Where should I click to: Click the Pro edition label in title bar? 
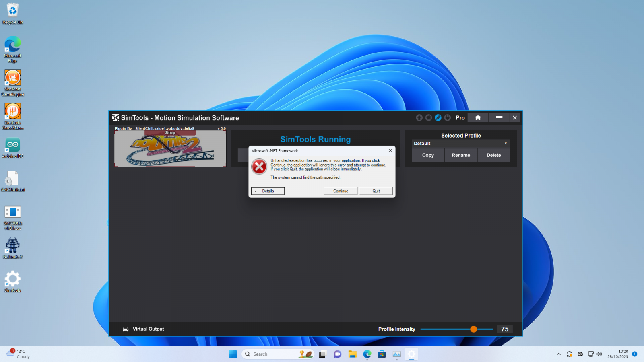(x=460, y=117)
